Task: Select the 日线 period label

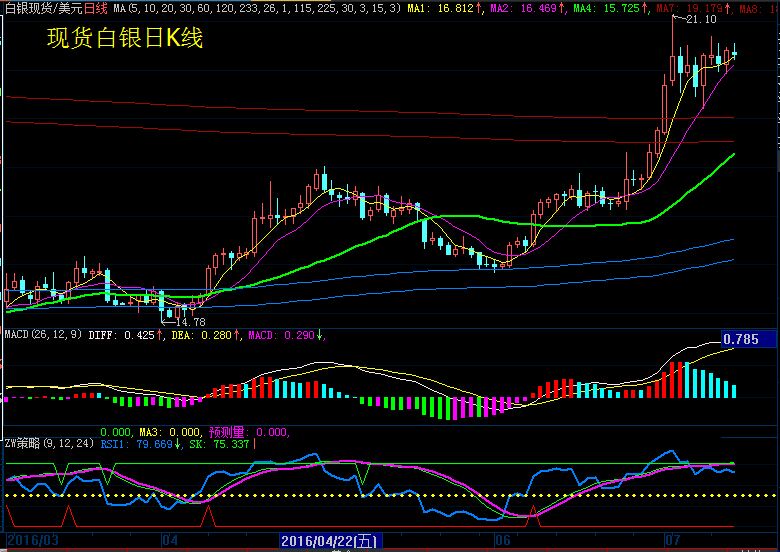Action: (x=97, y=8)
